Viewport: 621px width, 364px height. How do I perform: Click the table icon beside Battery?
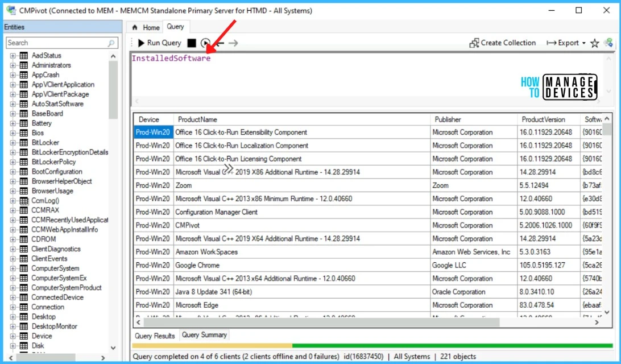tap(24, 123)
